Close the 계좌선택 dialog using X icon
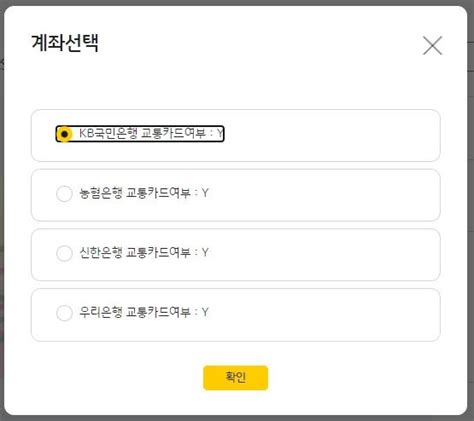The image size is (474, 421). (x=432, y=45)
